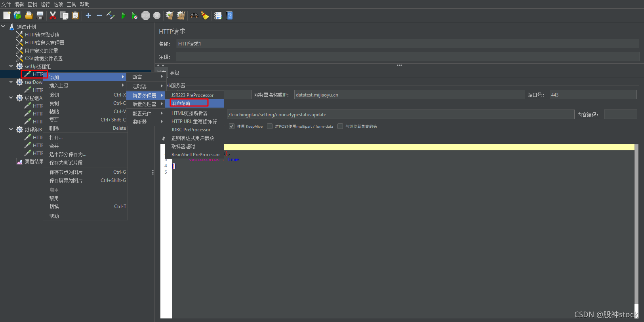Search the tree with binoculars
The height and width of the screenshot is (322, 644).
pyautogui.click(x=194, y=15)
